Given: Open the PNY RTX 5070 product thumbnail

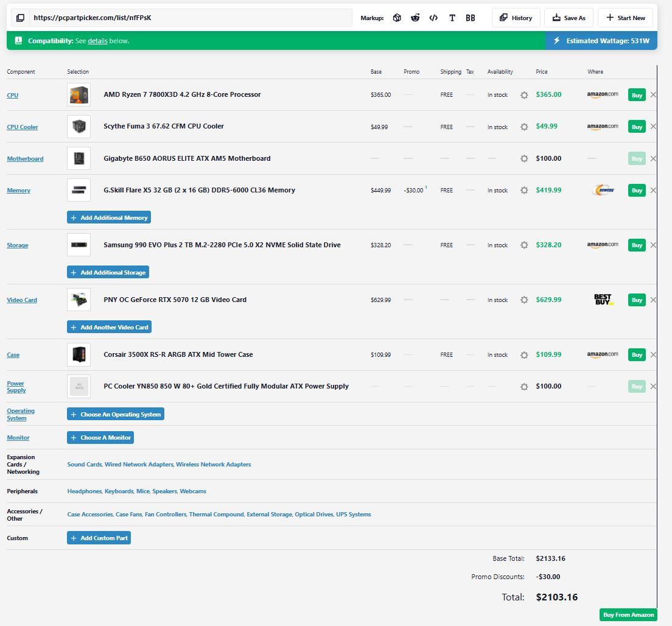Looking at the screenshot, I should click(79, 300).
